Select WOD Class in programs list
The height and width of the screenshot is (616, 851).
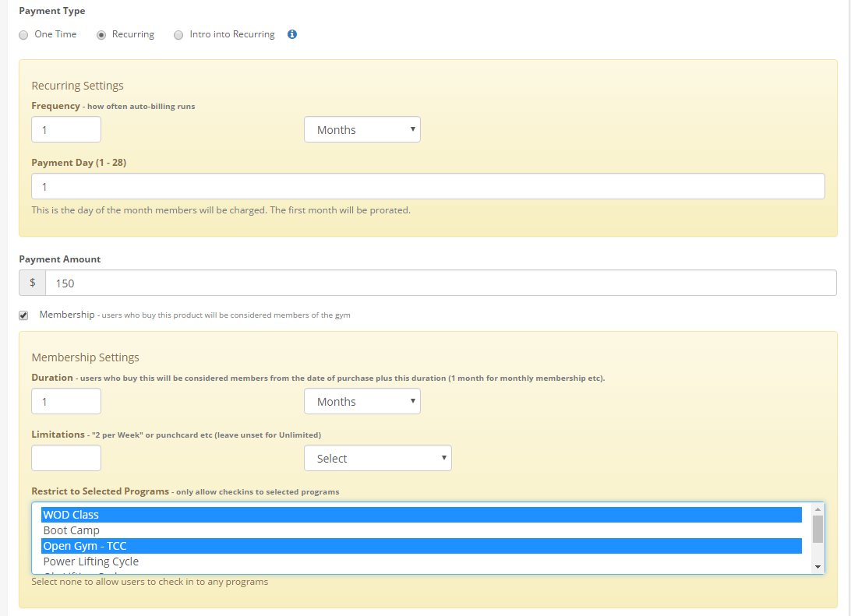click(421, 515)
